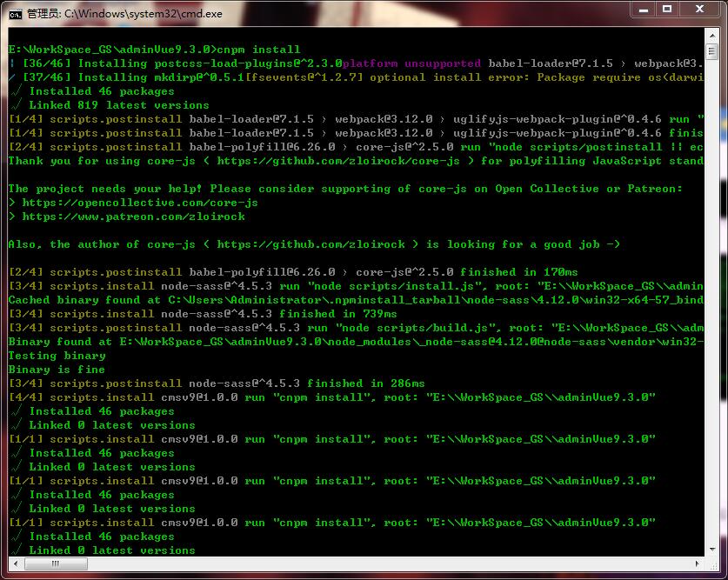Viewport: 728px width, 580px height.
Task: Click '[4/4] scripts.install cmsv9@1.0.0' line
Action: click(x=332, y=397)
